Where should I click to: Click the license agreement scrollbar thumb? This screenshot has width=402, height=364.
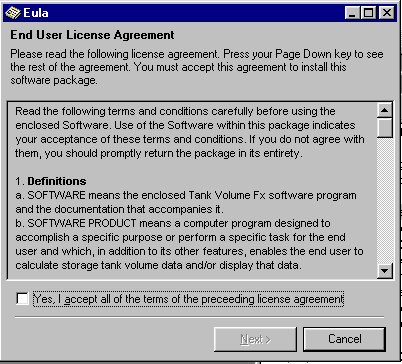(x=385, y=128)
